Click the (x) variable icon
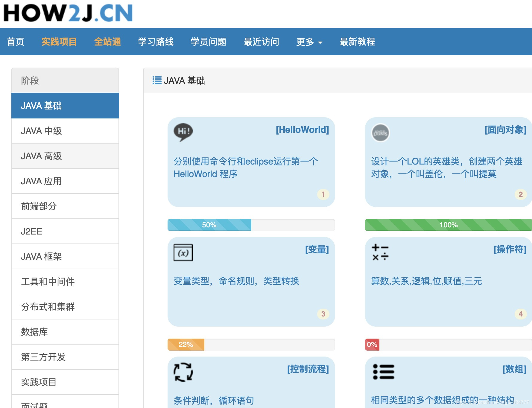 coord(183,252)
